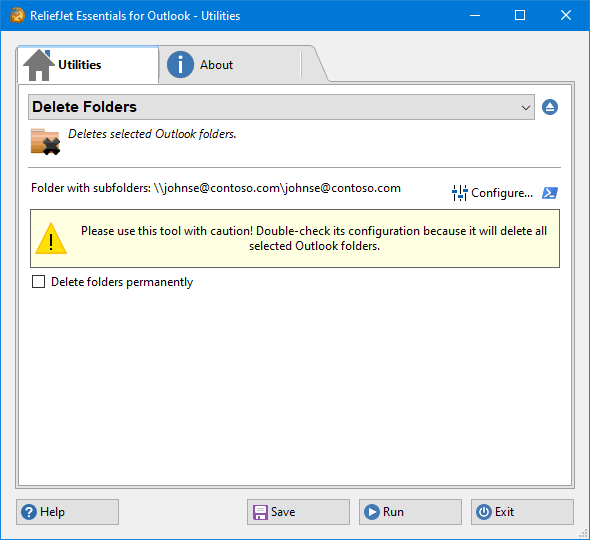Click the blue eject-style icon beside dropdown
590x540 pixels.
550,107
